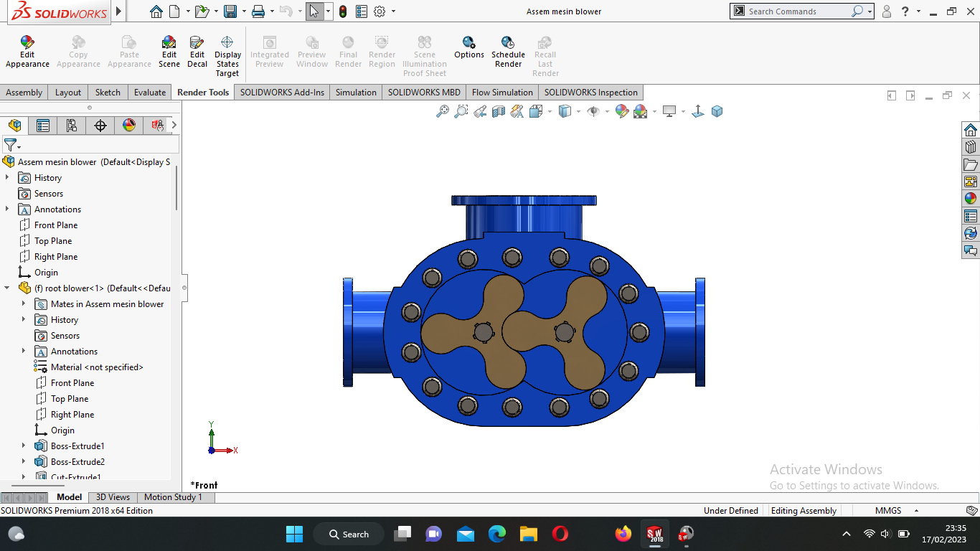Open the SOLIDWORKS Add-Ins tab
The image size is (980, 551).
click(282, 92)
